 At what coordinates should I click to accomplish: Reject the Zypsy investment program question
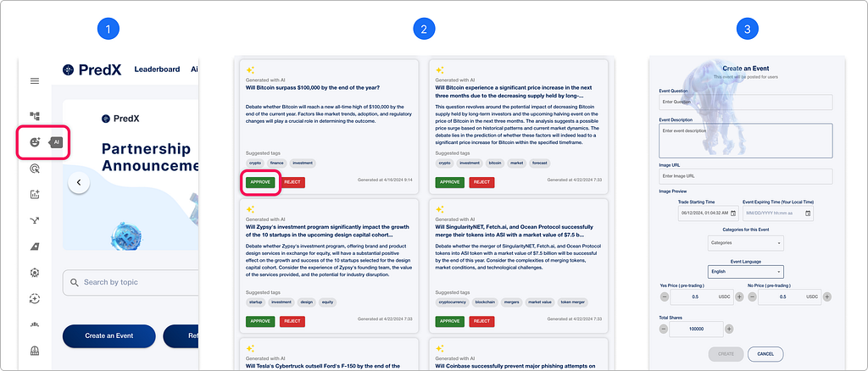coord(292,321)
